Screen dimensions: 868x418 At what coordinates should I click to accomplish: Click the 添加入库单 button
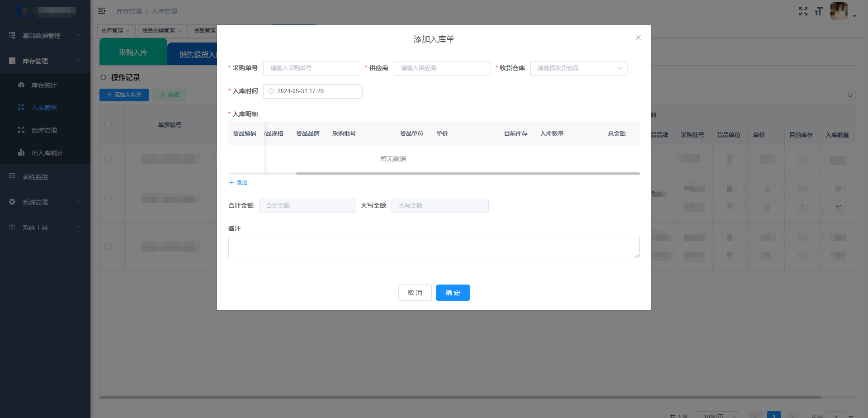[x=124, y=95]
